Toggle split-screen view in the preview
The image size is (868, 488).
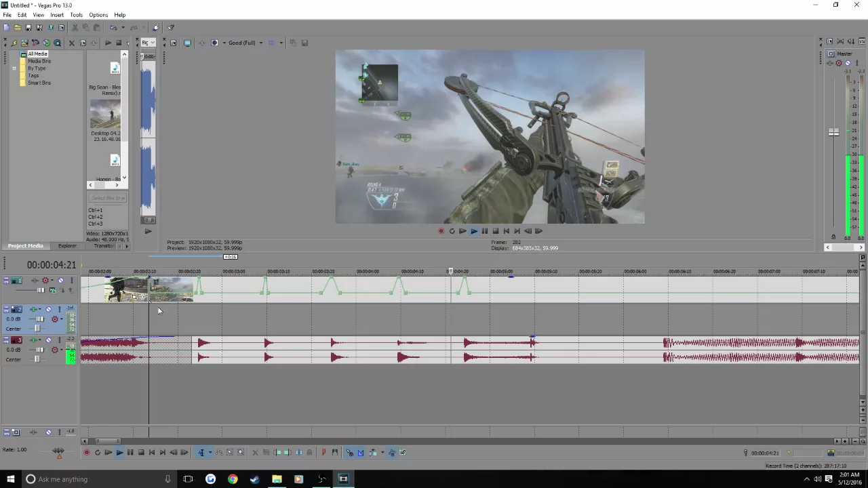point(214,43)
